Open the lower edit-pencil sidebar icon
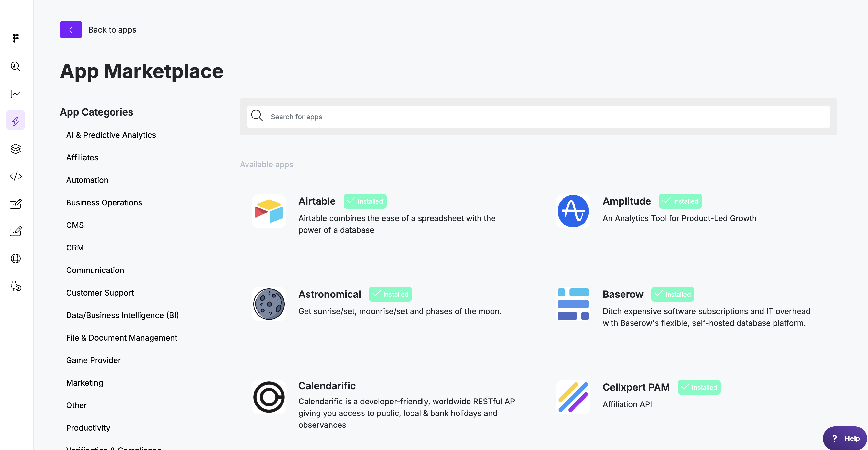The image size is (868, 450). point(15,231)
